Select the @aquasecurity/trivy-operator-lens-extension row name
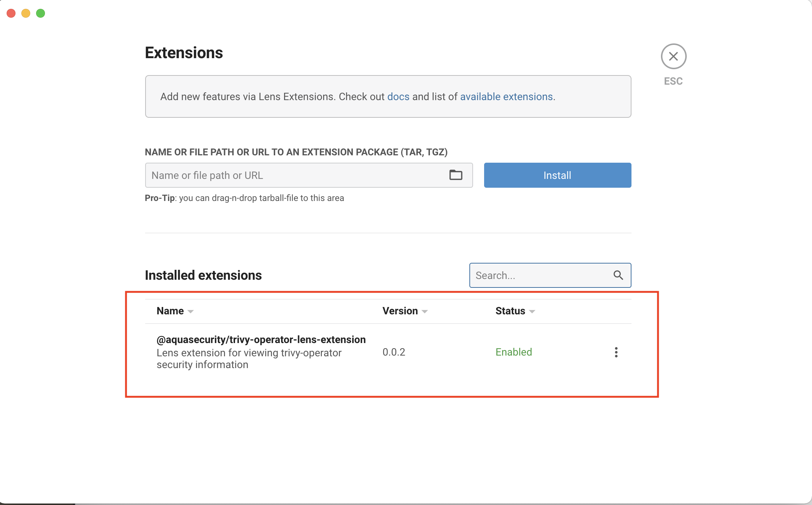 click(261, 339)
